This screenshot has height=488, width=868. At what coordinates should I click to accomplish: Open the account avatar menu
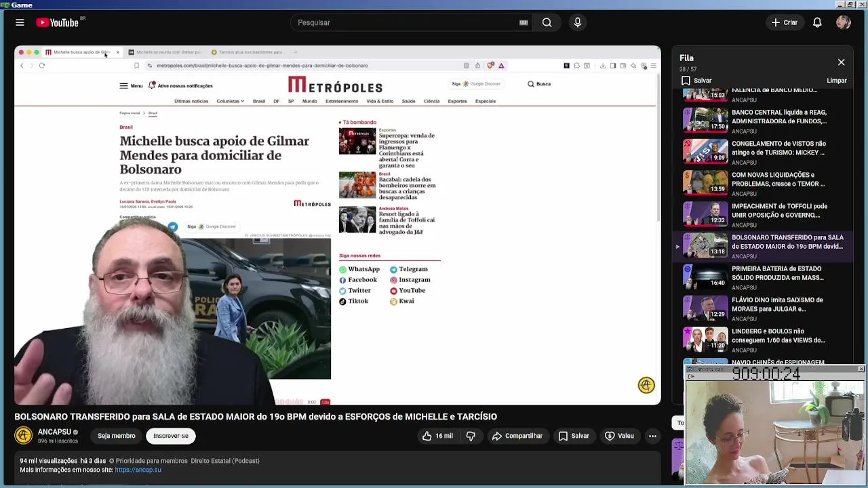[x=844, y=22]
